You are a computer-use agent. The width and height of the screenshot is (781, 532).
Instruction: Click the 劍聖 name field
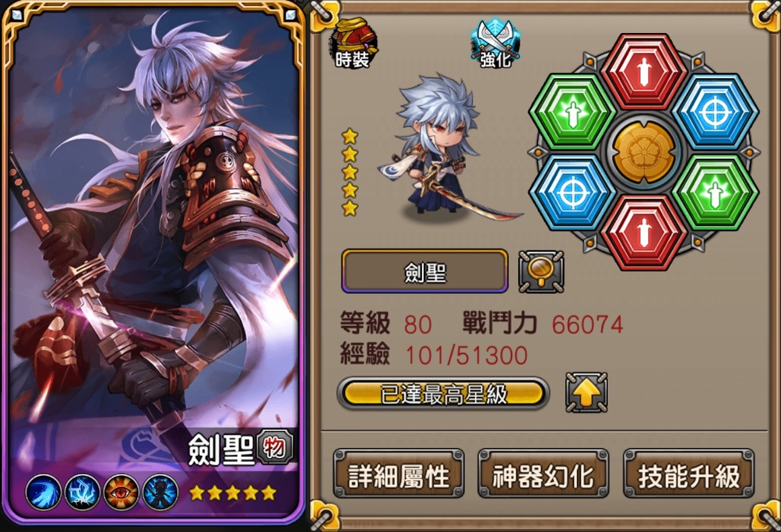coord(425,271)
